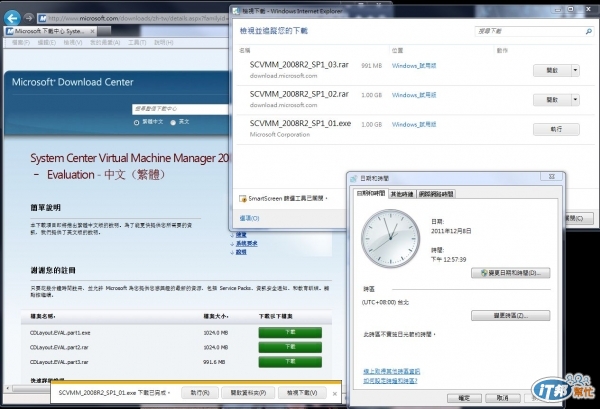Open the 編輯(E) menu

47,42
